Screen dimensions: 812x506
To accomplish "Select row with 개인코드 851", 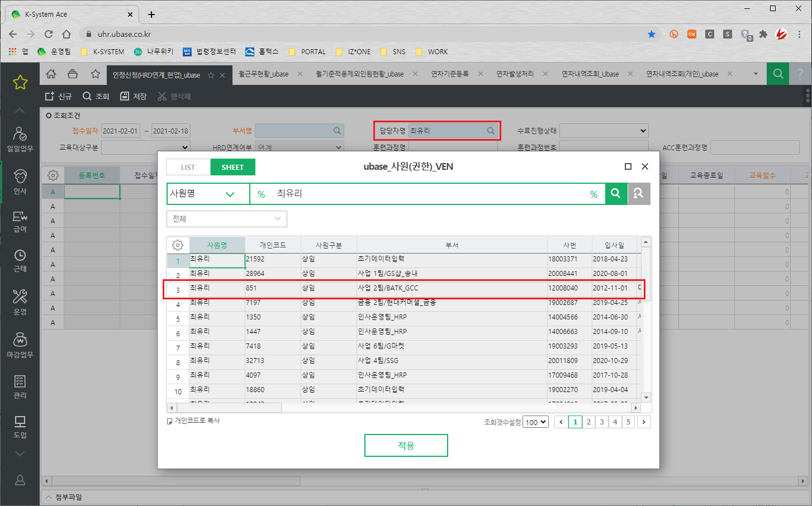I will [x=403, y=289].
